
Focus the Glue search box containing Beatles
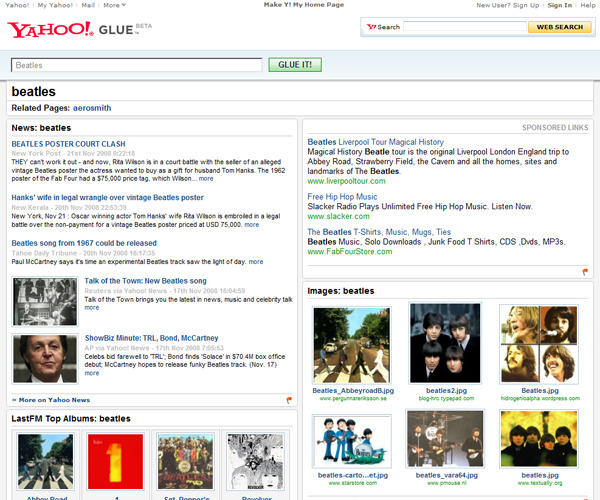[137, 65]
